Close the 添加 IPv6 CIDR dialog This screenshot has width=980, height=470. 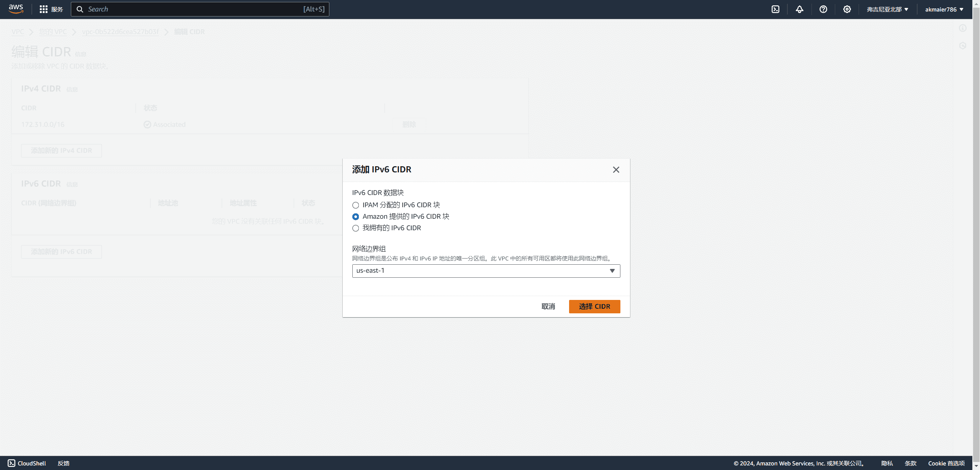click(616, 170)
